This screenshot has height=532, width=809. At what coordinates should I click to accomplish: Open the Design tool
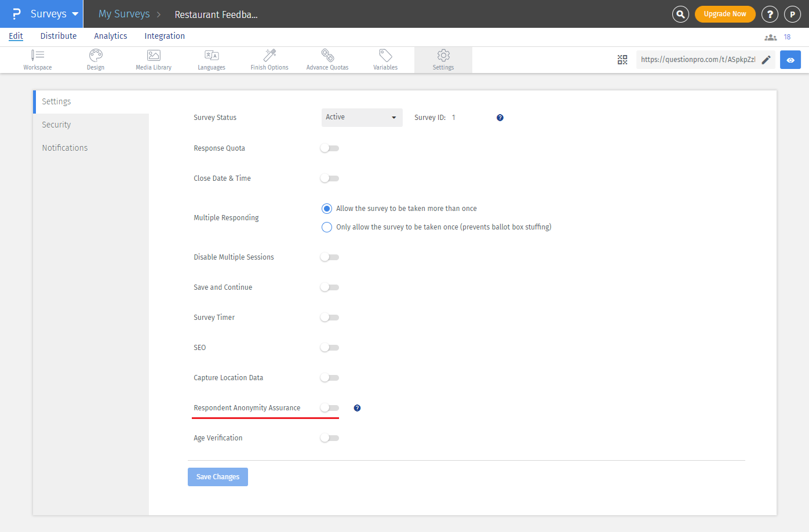95,59
